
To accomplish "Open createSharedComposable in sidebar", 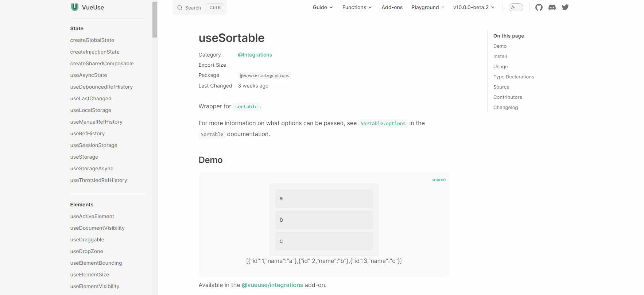I will click(102, 63).
